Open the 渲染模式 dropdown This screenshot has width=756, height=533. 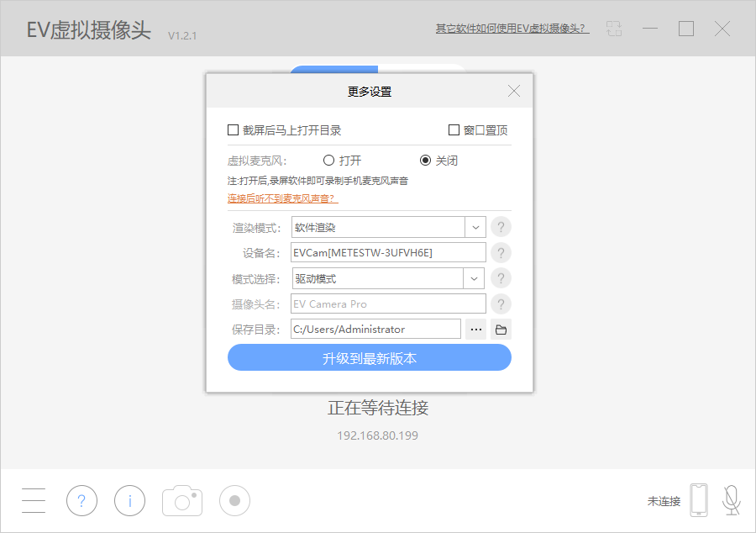[476, 226]
